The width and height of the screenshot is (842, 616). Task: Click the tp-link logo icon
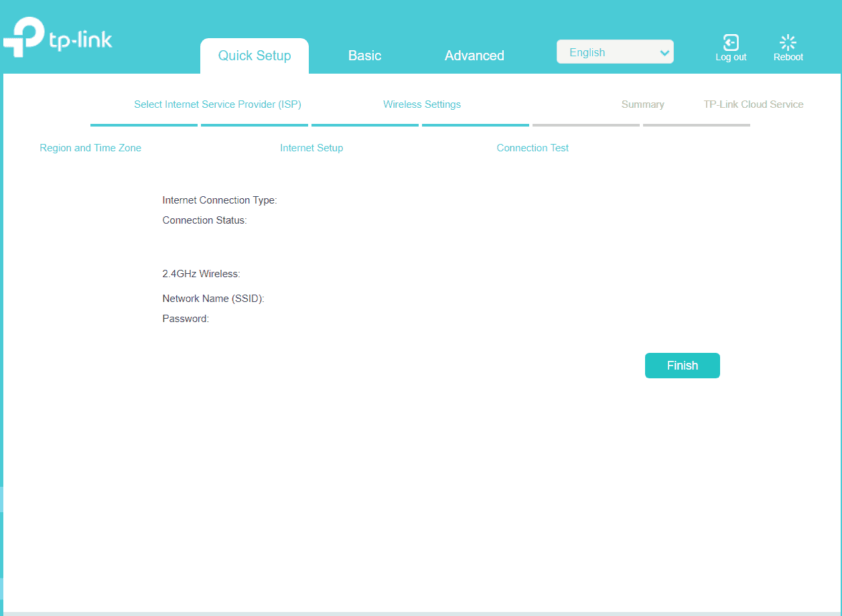click(23, 37)
